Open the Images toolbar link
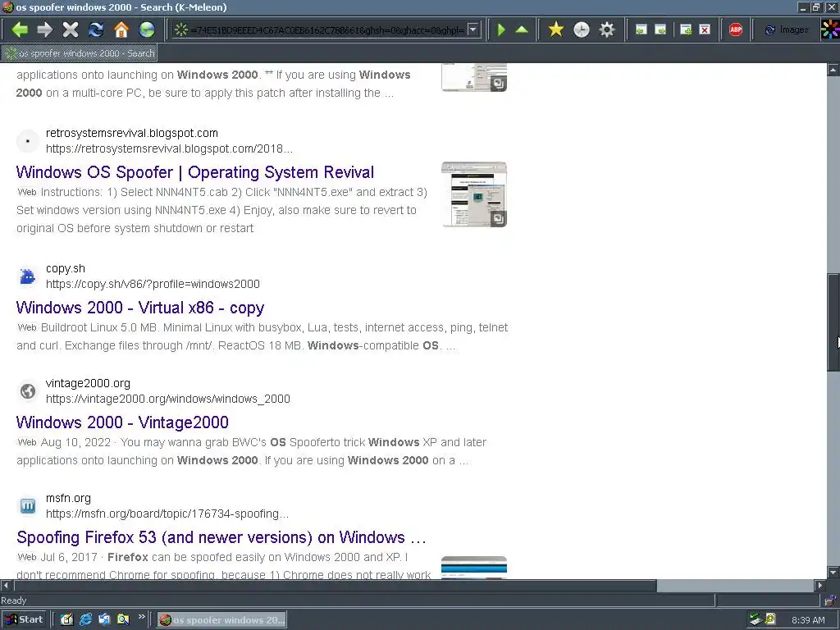This screenshot has height=630, width=840. click(787, 30)
